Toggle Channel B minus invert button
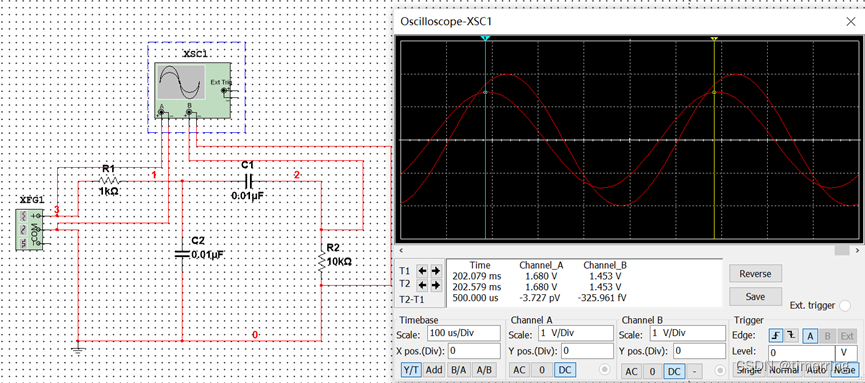The height and width of the screenshot is (383, 865). pyautogui.click(x=695, y=371)
